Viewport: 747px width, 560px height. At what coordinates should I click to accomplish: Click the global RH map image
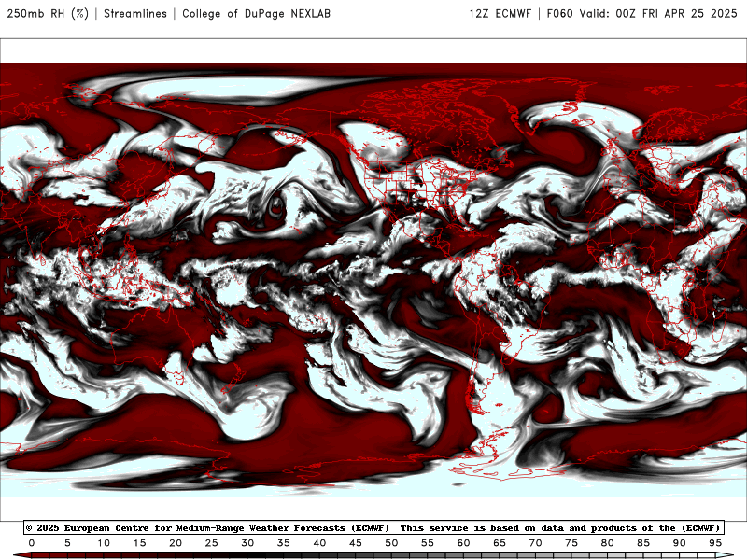pyautogui.click(x=373, y=280)
